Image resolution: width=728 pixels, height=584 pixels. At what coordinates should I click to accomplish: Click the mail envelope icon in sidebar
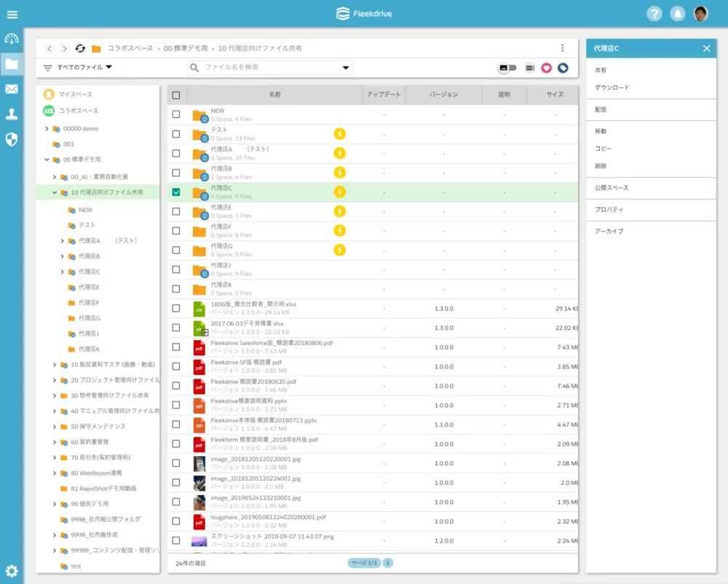coord(12,89)
